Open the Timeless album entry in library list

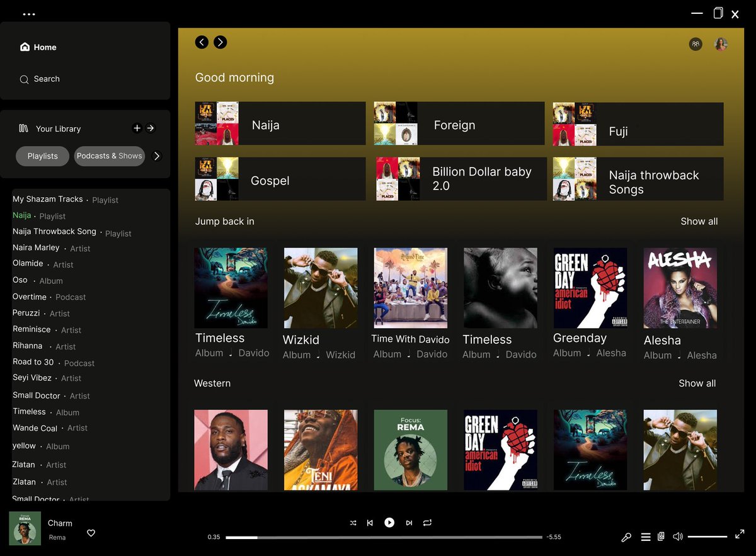click(x=46, y=412)
